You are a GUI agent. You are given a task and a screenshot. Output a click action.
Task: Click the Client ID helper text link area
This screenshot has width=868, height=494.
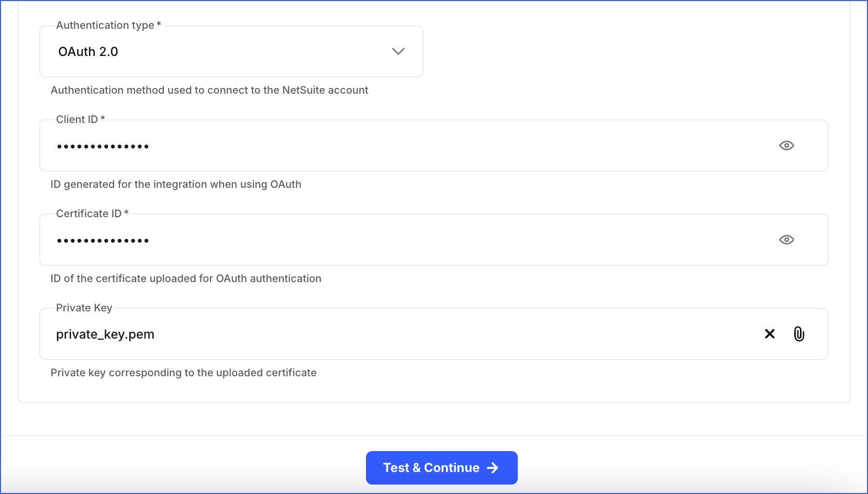176,184
